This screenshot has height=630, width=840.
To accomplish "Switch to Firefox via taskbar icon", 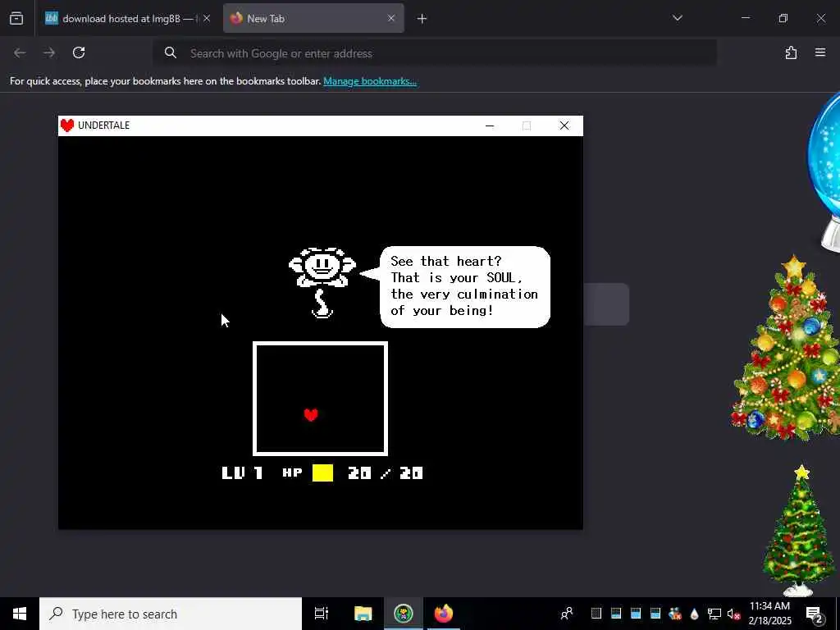I will tap(444, 614).
